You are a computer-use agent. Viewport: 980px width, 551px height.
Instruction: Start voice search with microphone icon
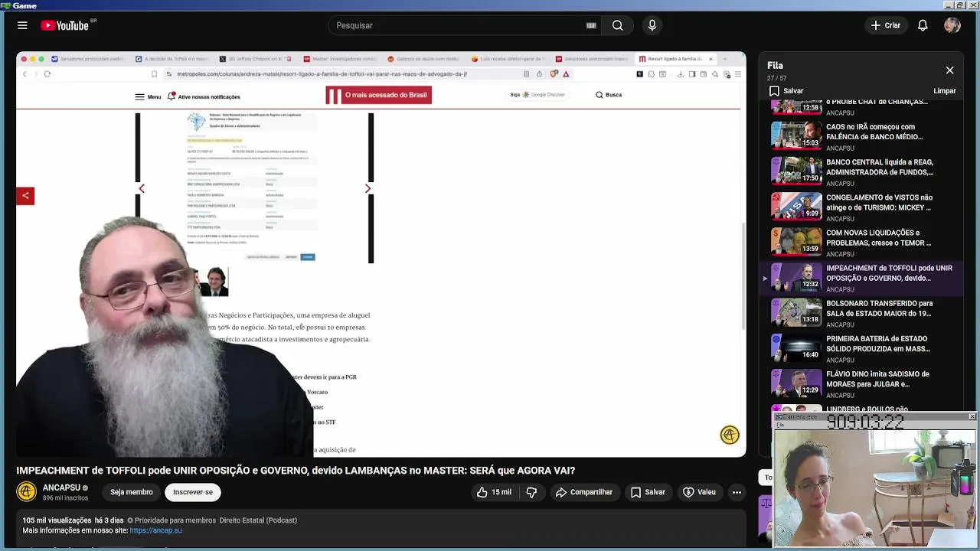click(x=652, y=25)
